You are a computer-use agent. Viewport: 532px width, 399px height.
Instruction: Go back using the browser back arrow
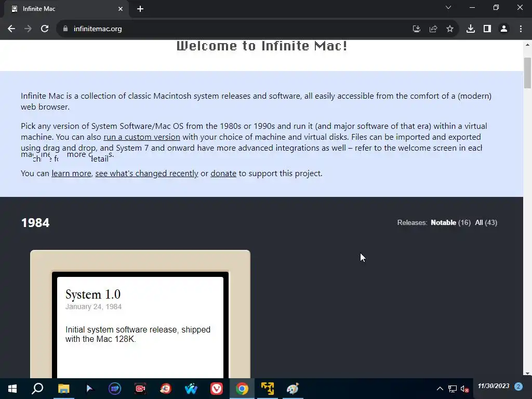11,29
